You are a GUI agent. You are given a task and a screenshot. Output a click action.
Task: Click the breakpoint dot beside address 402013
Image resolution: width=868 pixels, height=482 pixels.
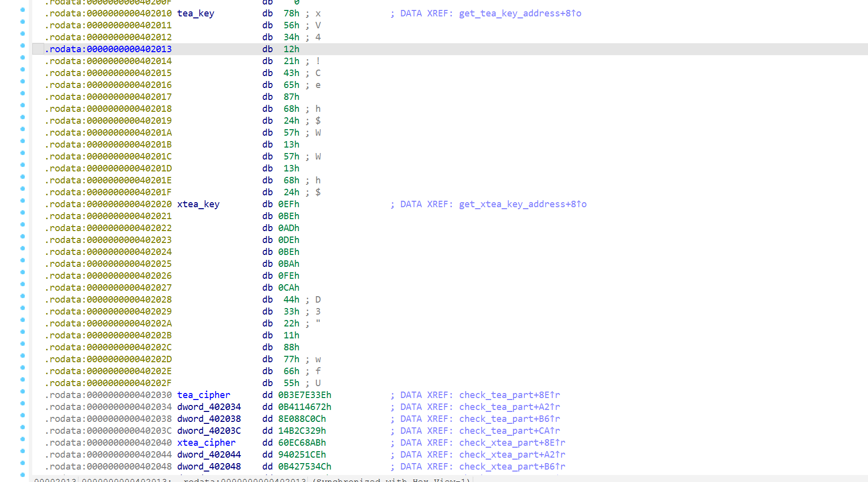coord(22,45)
